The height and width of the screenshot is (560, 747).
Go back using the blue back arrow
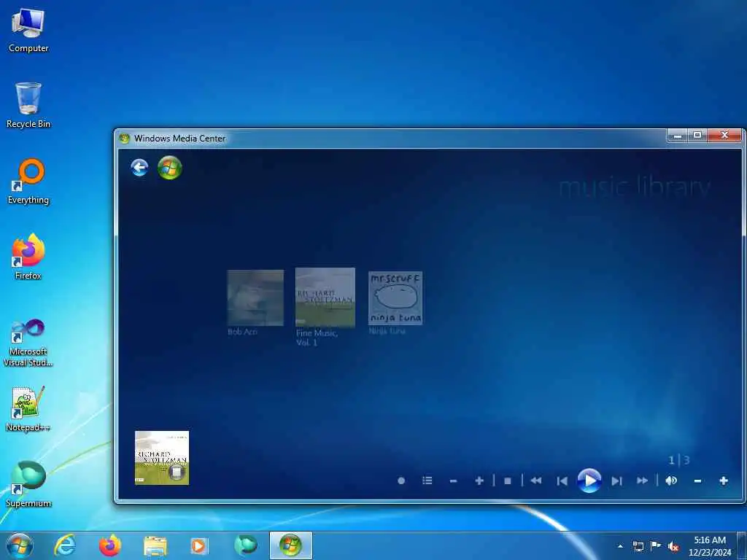[x=139, y=168]
